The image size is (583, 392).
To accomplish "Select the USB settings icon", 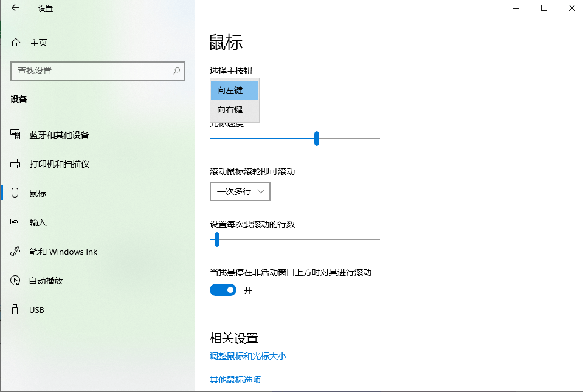I will point(15,309).
